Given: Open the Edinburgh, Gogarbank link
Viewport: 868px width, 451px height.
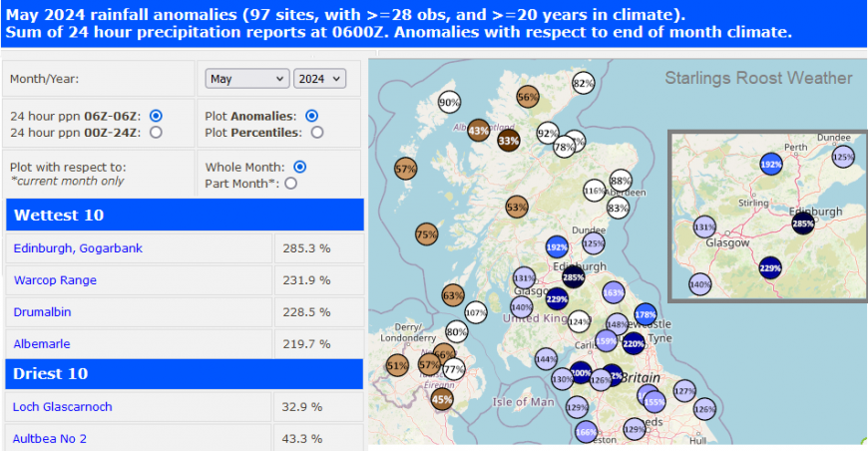Looking at the screenshot, I should 78,247.
